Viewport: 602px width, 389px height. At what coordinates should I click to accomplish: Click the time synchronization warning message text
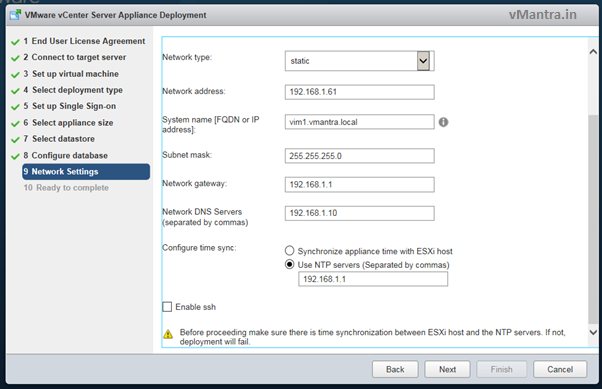(372, 337)
